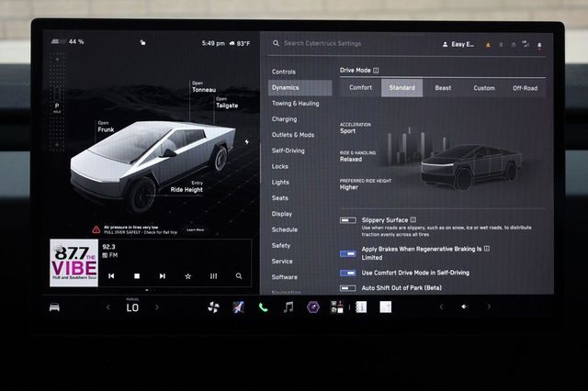Tap the Bluetooth status icon

click(501, 45)
